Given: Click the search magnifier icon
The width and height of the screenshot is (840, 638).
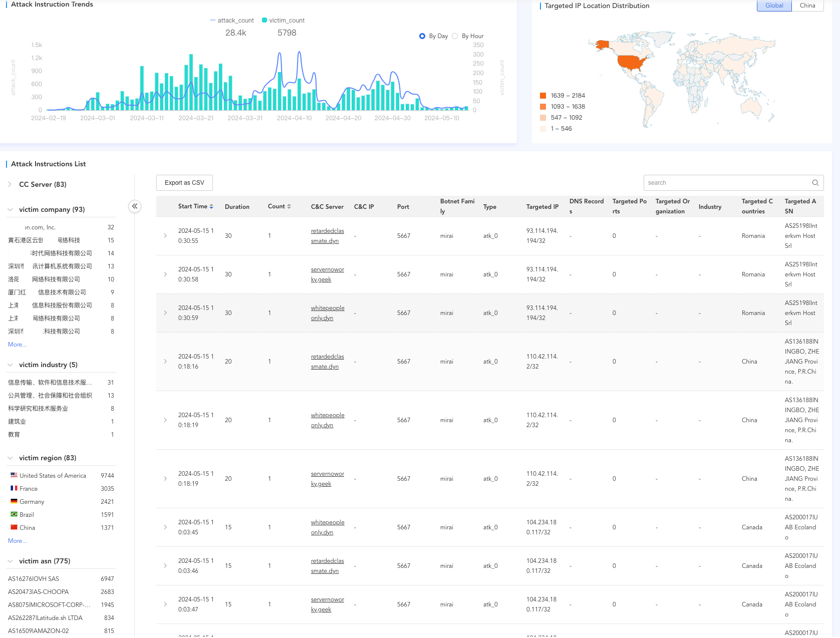Looking at the screenshot, I should coord(815,183).
